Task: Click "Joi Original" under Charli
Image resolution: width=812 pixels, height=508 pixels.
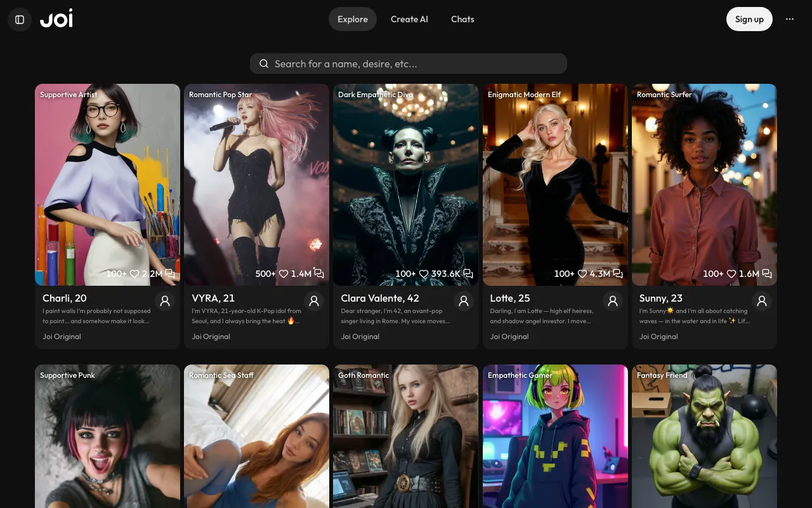Action: (62, 337)
